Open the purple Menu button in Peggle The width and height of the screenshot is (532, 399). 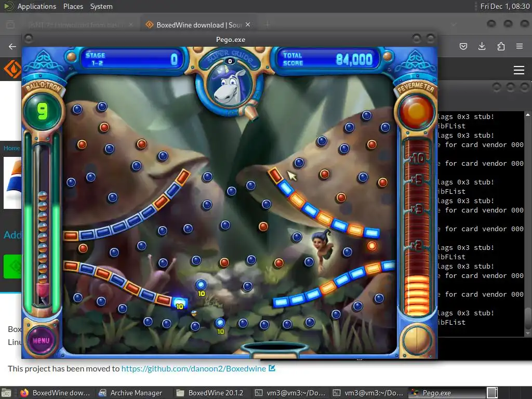tap(41, 340)
